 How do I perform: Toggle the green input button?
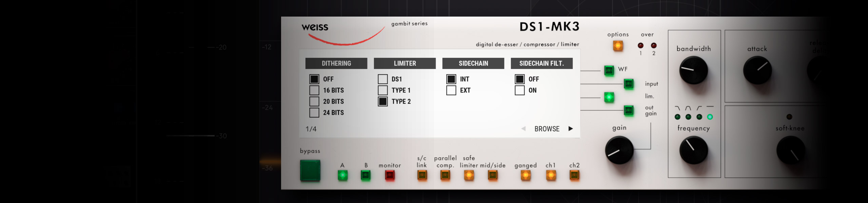629,84
